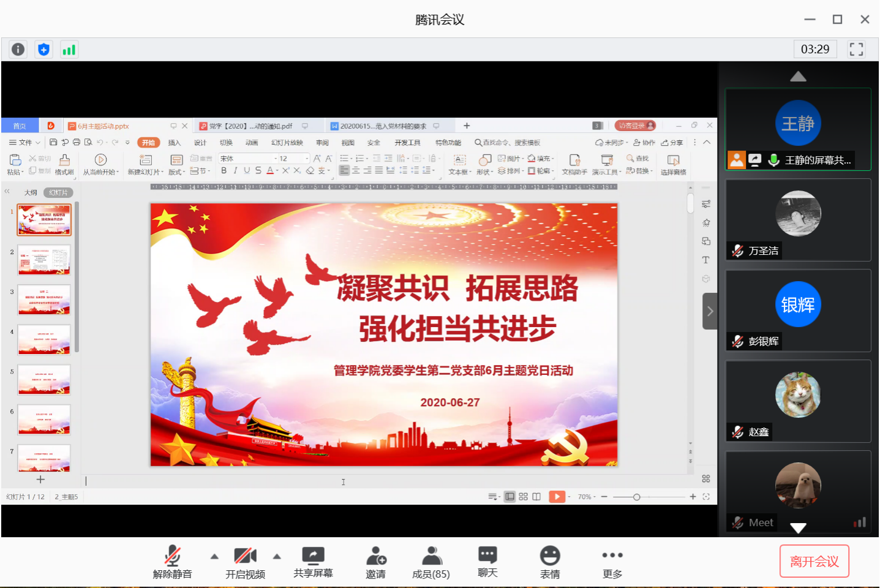
Task: Pick font color A swatch
Action: [x=270, y=171]
